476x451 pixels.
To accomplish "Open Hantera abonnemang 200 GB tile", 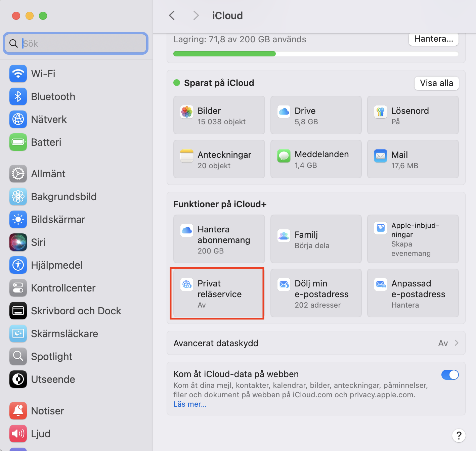I will click(x=219, y=239).
